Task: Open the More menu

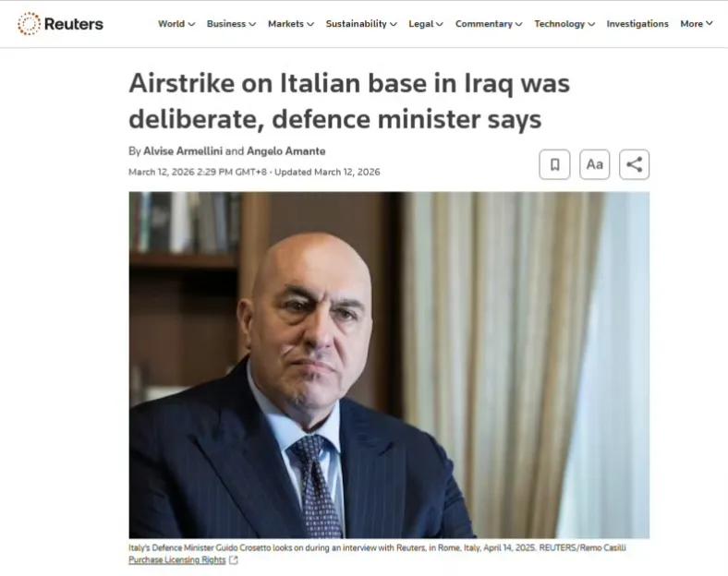Action: (x=697, y=24)
